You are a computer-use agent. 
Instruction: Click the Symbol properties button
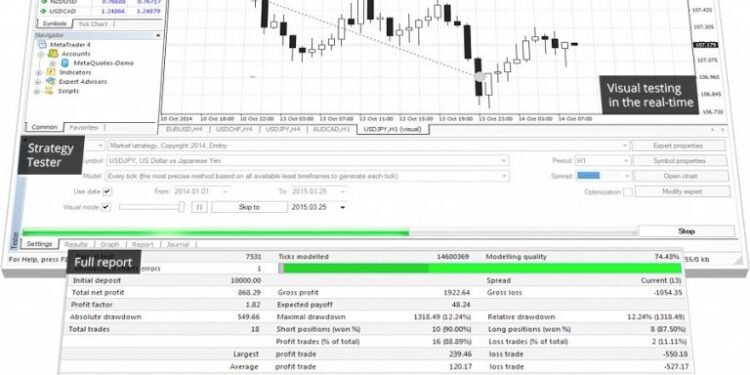[x=679, y=161]
